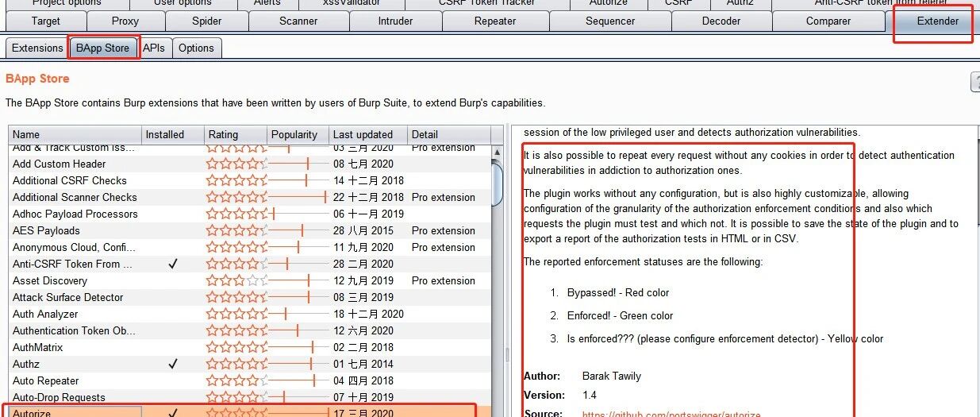Image resolution: width=980 pixels, height=417 pixels.
Task: Click the star rating of Attack Surface Detector
Action: point(237,297)
